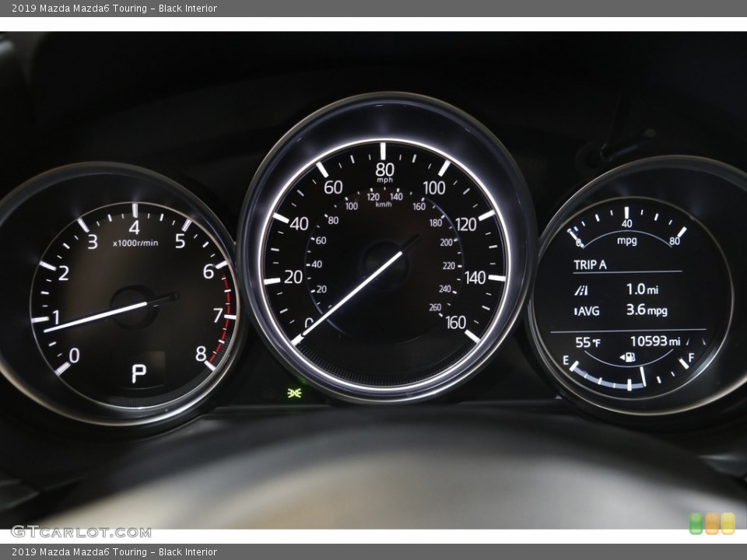
Task: Click the mpg label on fuel economy gauge
Action: 627,240
